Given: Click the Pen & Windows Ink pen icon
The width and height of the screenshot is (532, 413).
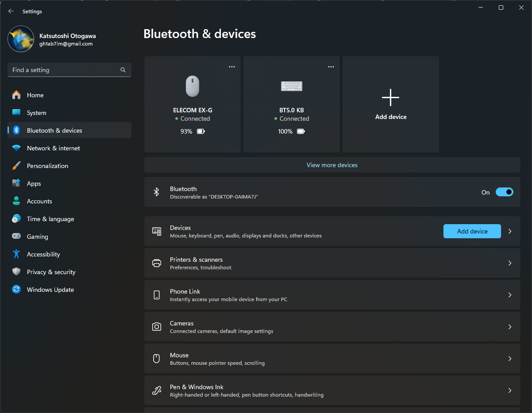Looking at the screenshot, I should 157,390.
